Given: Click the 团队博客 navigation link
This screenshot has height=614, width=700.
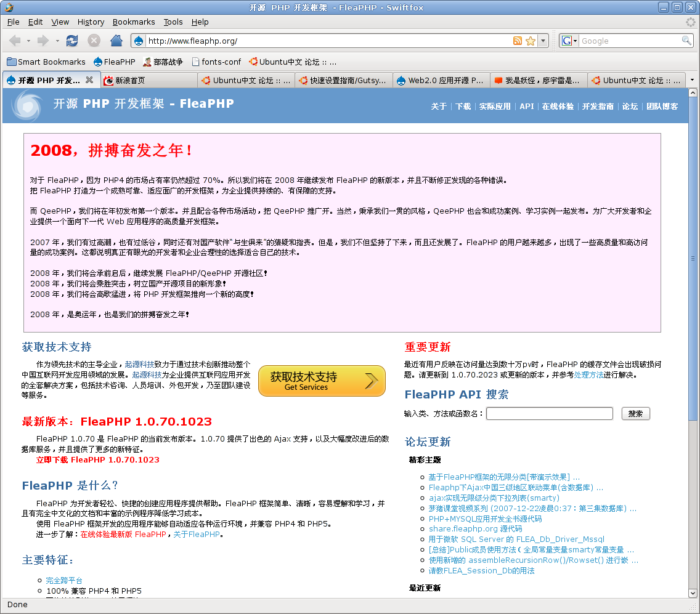Looking at the screenshot, I should [x=662, y=106].
